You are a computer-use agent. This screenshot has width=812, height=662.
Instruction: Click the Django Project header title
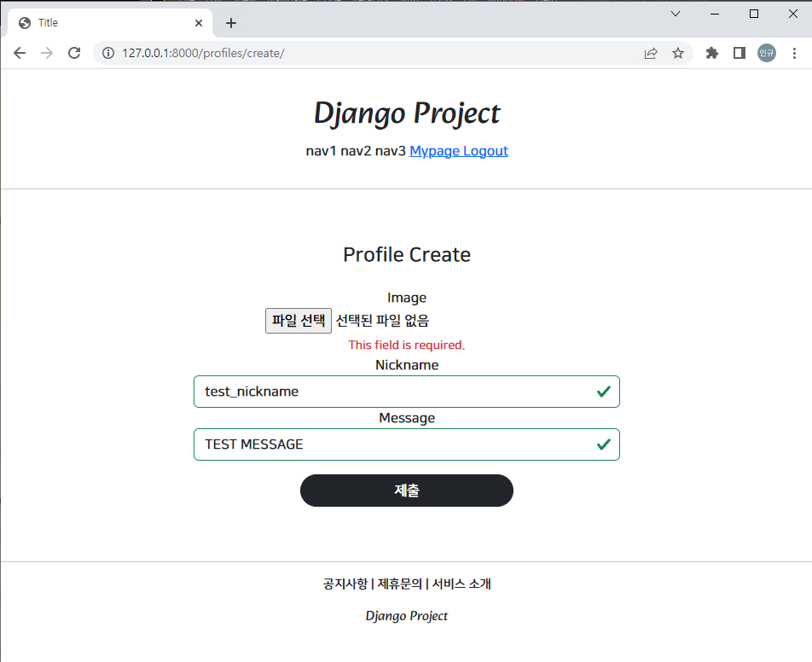(x=407, y=113)
